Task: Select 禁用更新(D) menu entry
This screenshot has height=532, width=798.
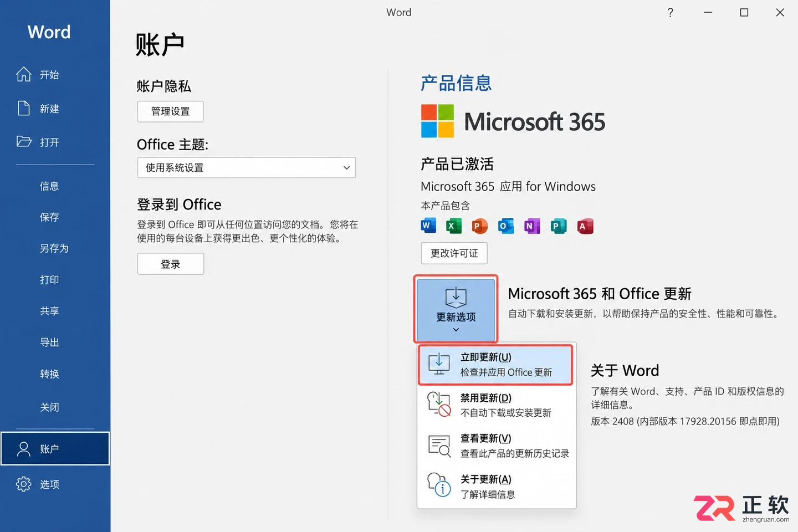Action: [495, 405]
